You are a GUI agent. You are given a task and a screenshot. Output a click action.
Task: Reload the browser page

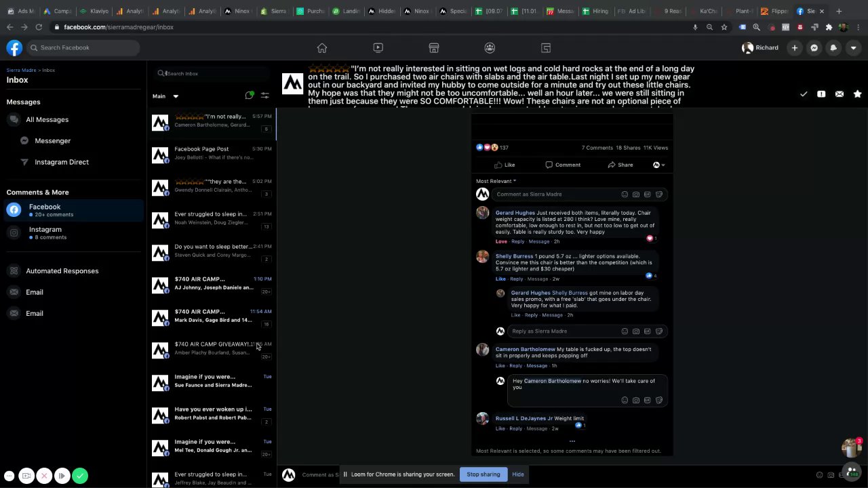(39, 27)
